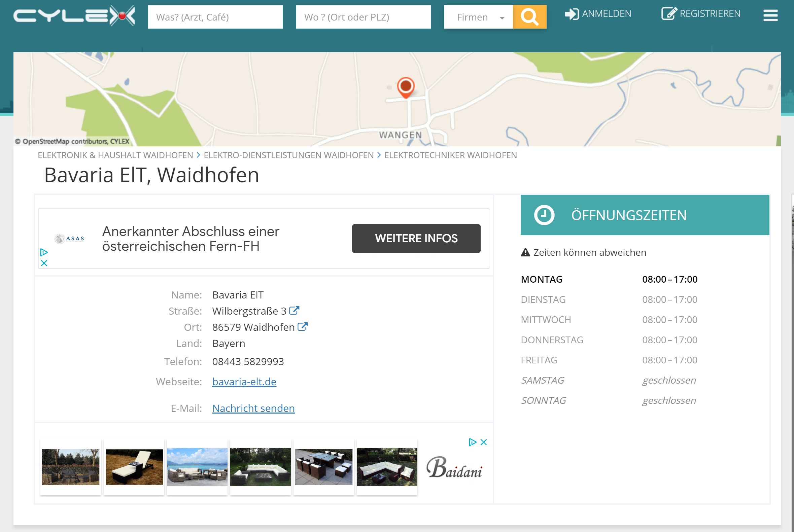Click the Baidani brand logo

coord(454,467)
